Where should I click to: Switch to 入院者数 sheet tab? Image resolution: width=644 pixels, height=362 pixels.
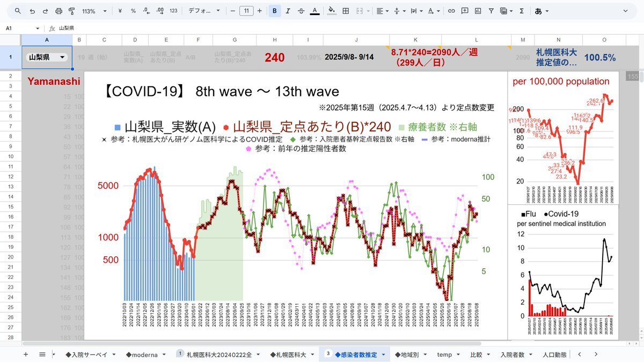coord(513,354)
